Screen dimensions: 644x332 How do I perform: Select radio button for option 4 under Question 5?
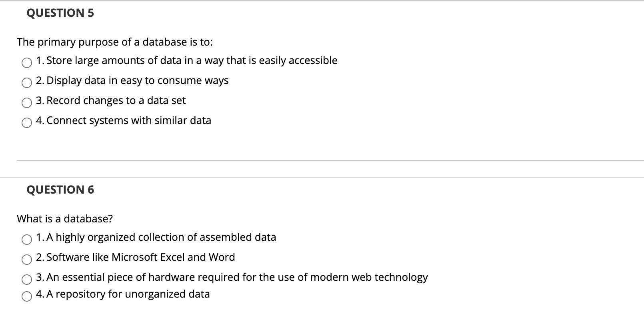click(26, 123)
